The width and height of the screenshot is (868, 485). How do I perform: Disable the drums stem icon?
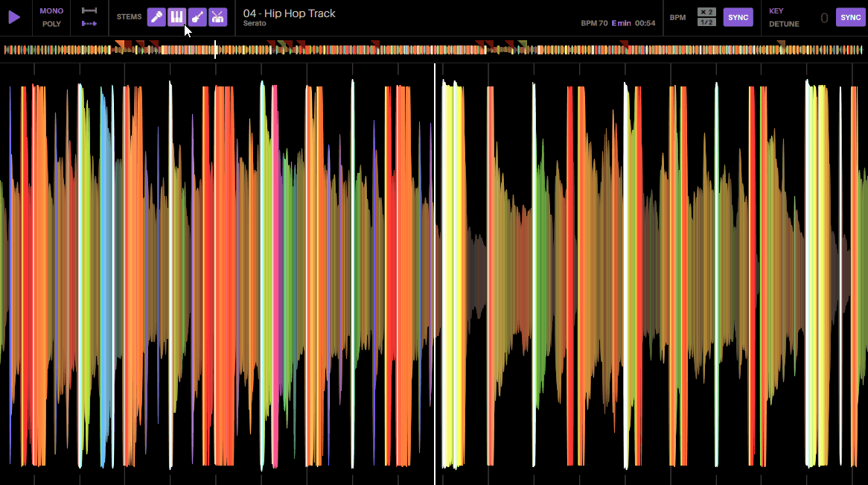click(x=217, y=16)
